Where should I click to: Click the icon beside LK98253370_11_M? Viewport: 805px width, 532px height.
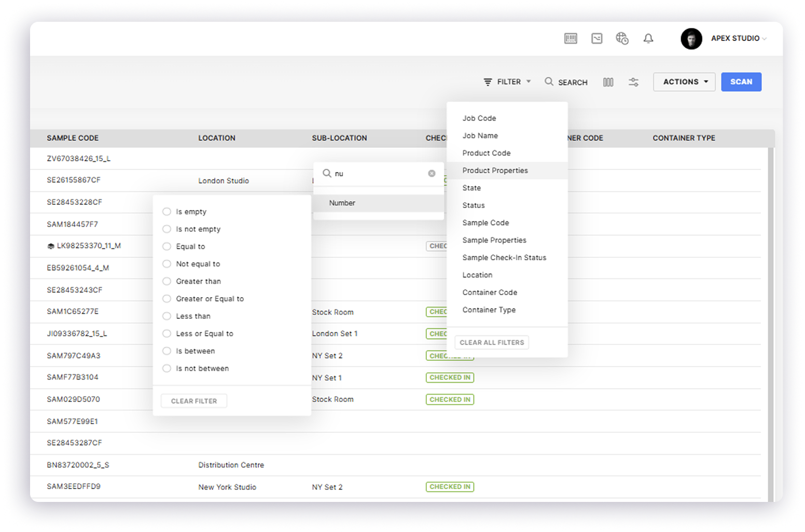click(x=51, y=246)
